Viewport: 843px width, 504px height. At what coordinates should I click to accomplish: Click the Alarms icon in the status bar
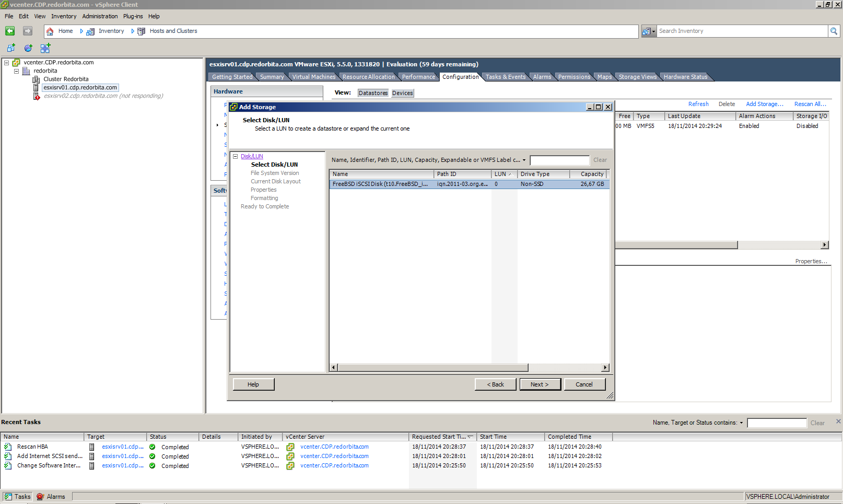(x=40, y=497)
